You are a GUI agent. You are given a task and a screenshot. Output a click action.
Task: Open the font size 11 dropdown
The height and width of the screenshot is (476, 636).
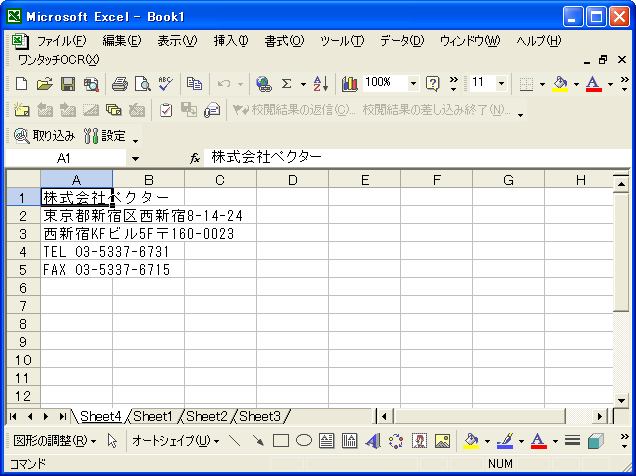501,84
